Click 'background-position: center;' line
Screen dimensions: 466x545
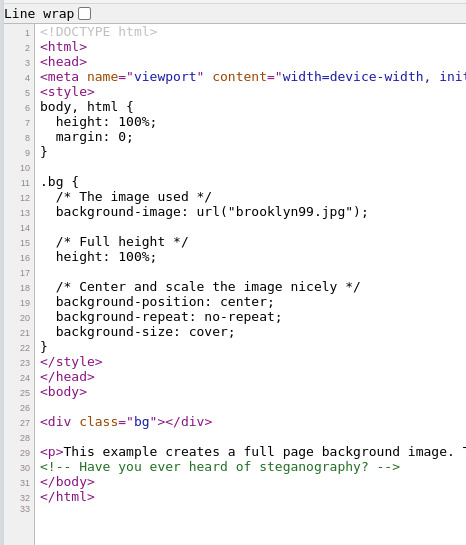coord(165,302)
